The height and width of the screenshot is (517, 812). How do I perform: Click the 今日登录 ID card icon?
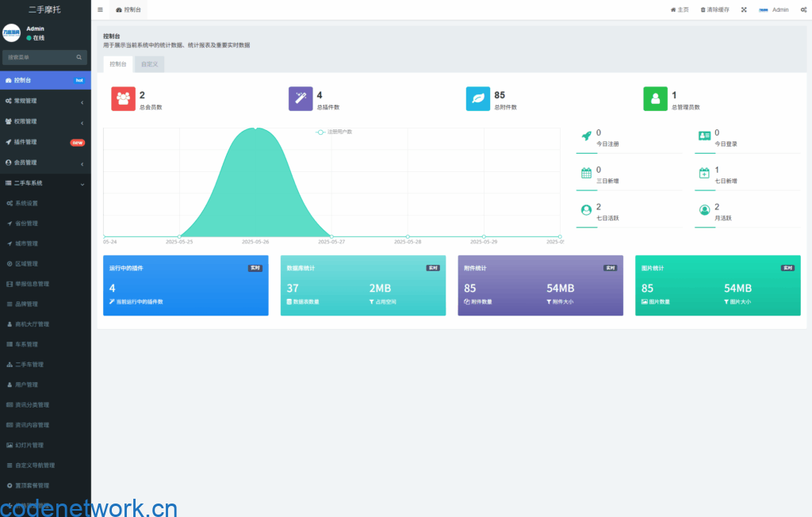pos(704,136)
